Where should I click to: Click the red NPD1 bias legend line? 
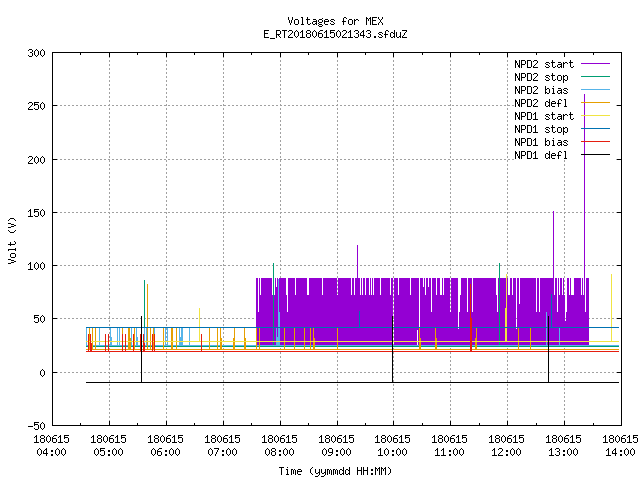pos(596,142)
